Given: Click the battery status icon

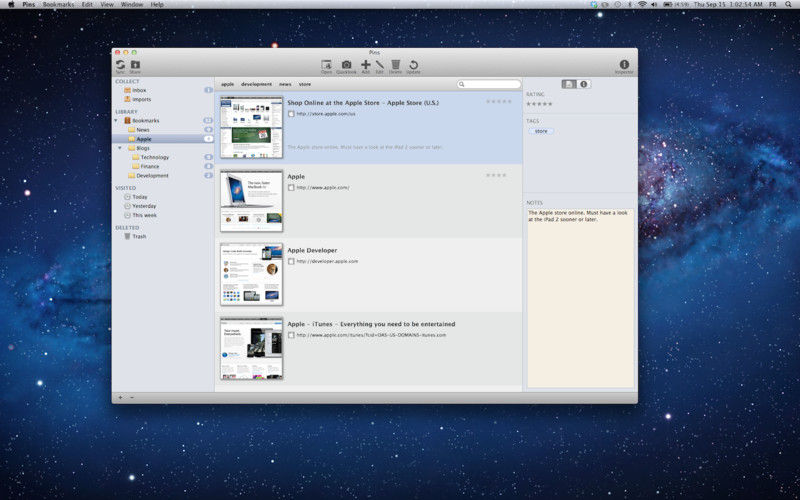Looking at the screenshot, I should pos(667,5).
